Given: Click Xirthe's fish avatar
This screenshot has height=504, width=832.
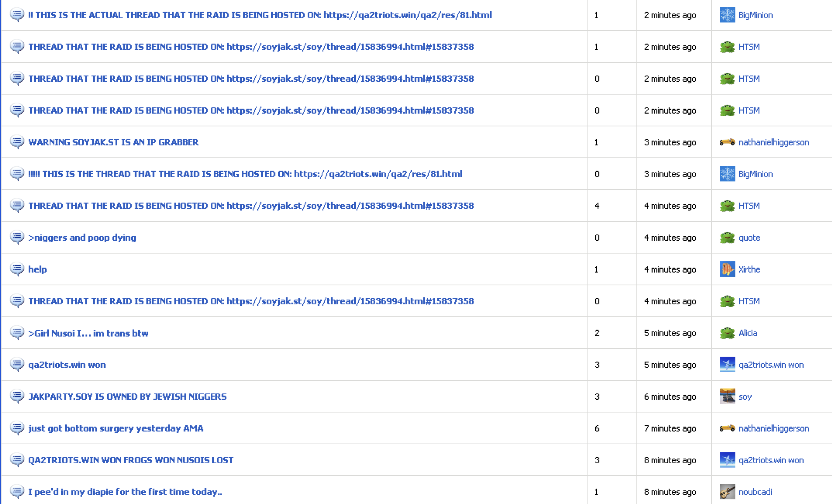Looking at the screenshot, I should pos(727,269).
